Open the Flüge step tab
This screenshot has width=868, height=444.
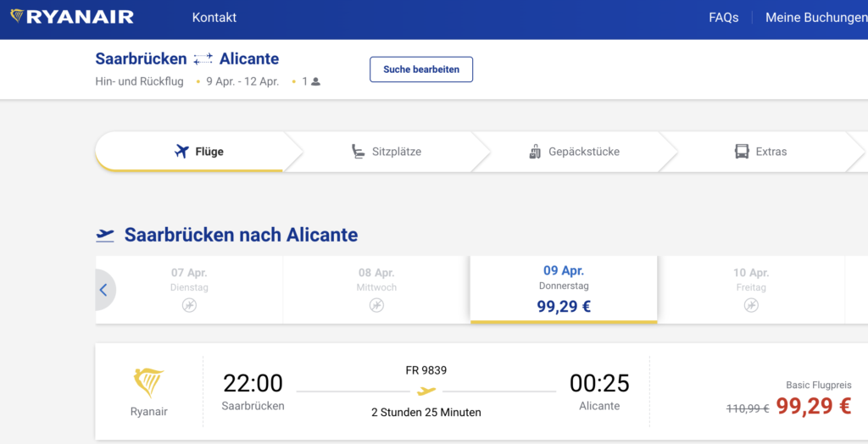198,152
